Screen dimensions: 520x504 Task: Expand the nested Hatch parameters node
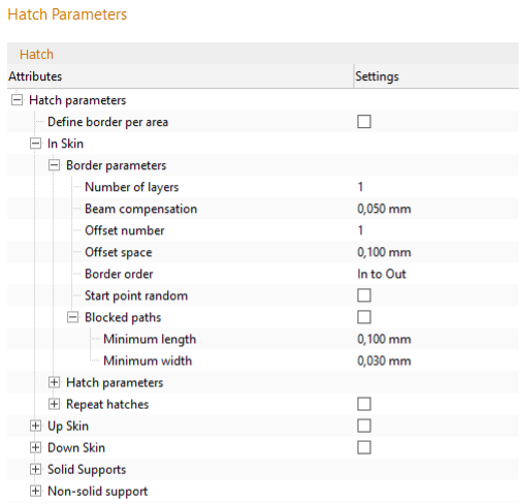[54, 382]
